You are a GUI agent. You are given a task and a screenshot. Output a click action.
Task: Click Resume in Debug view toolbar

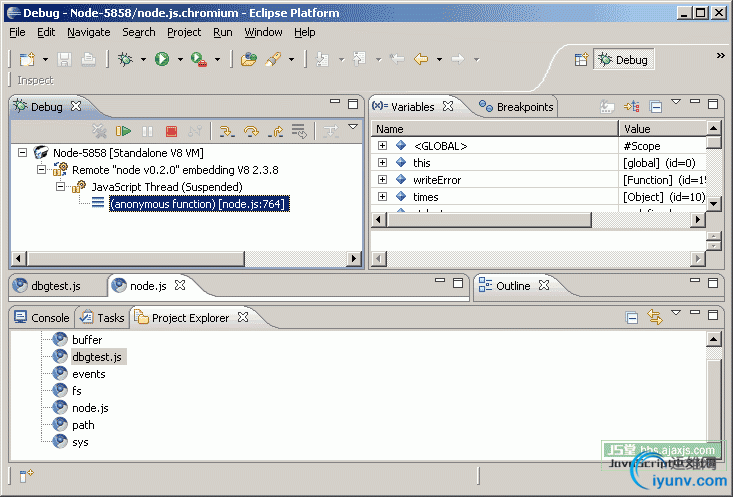pos(123,131)
